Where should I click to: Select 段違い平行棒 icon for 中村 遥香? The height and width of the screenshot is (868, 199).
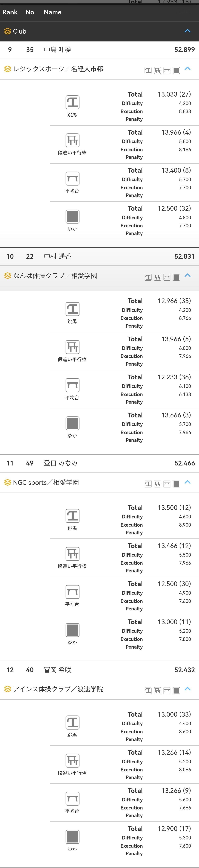[73, 347]
